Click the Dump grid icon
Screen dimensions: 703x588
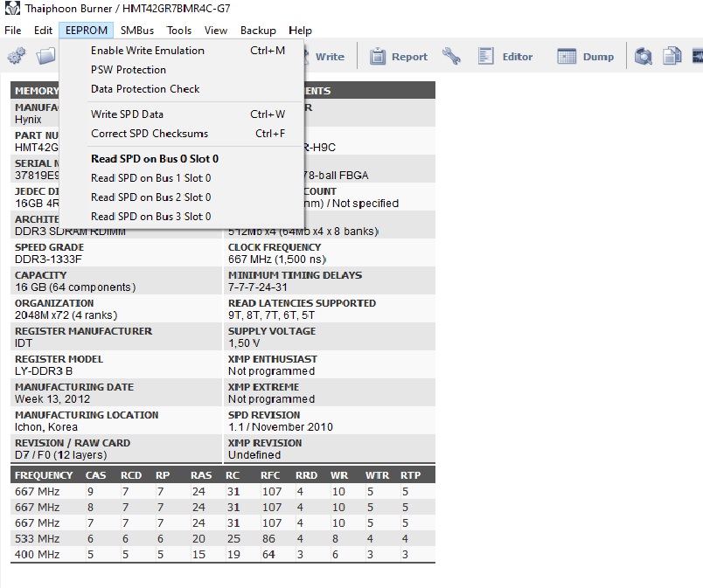pyautogui.click(x=567, y=57)
